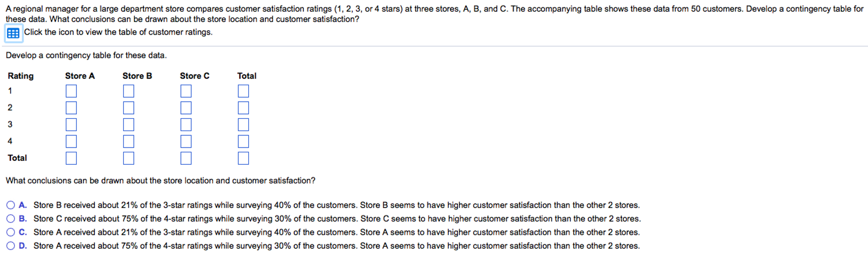Viewport: 868px width, 268px height.
Task: Select answer option A about Store B
Action: (11, 205)
